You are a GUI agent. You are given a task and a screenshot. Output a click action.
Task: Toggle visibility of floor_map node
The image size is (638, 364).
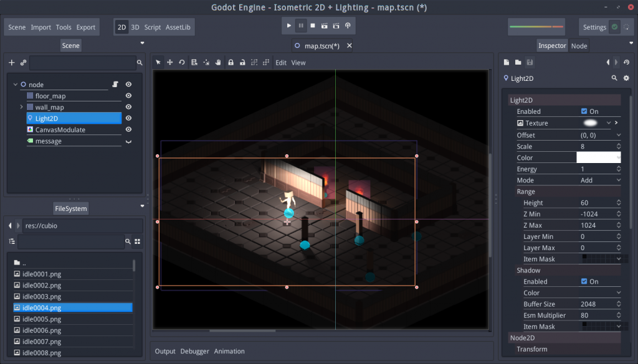tap(128, 95)
